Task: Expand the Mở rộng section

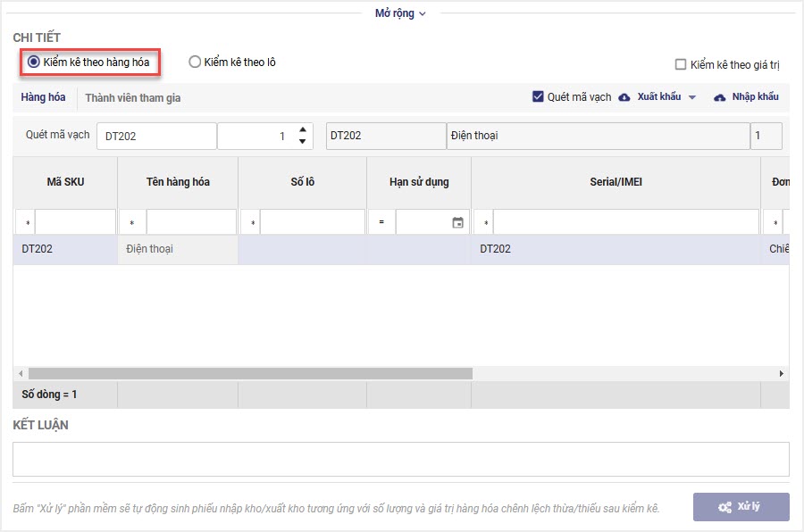Action: pos(400,13)
